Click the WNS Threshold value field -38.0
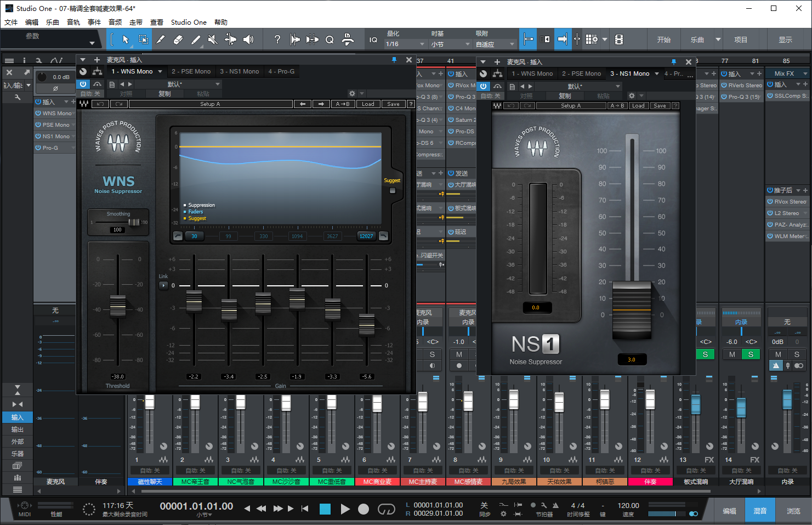Screen dimensions: 812x525 coord(118,377)
